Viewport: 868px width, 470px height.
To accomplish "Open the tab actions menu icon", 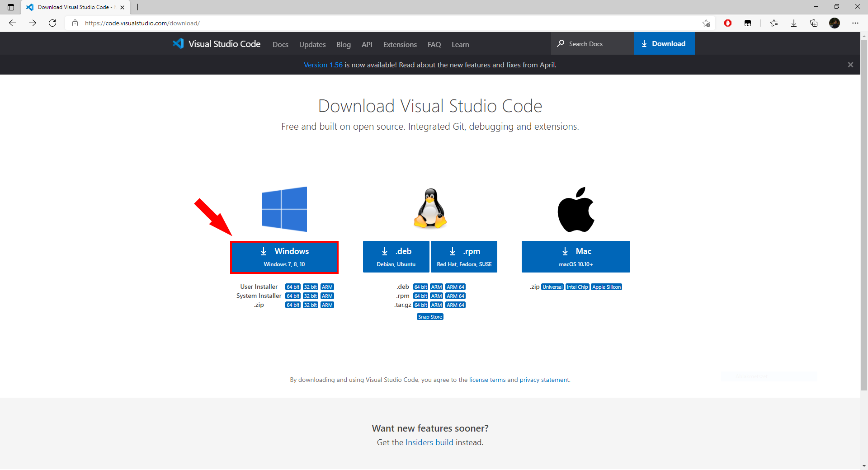I will tap(11, 7).
